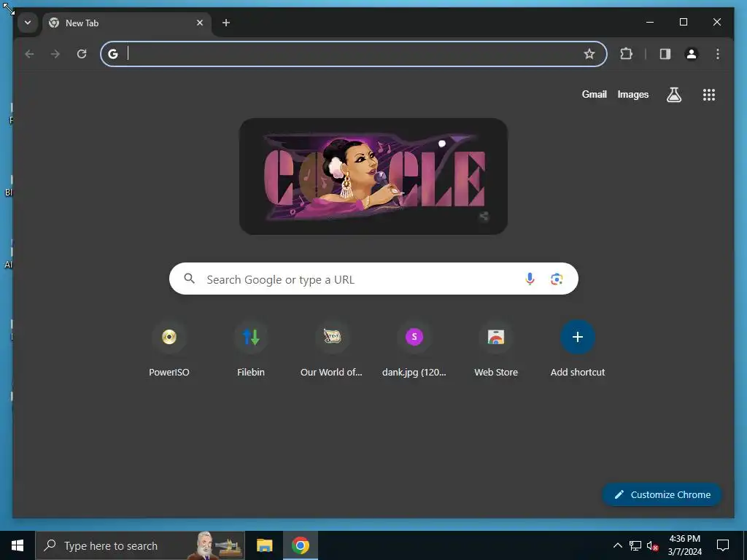The width and height of the screenshot is (747, 560).
Task: Open the network tray icon
Action: [635, 545]
